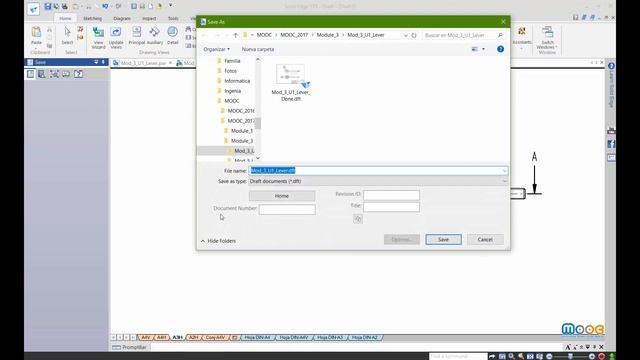Open the Organizar dropdown menu
This screenshot has width=640, height=360.
coord(216,49)
